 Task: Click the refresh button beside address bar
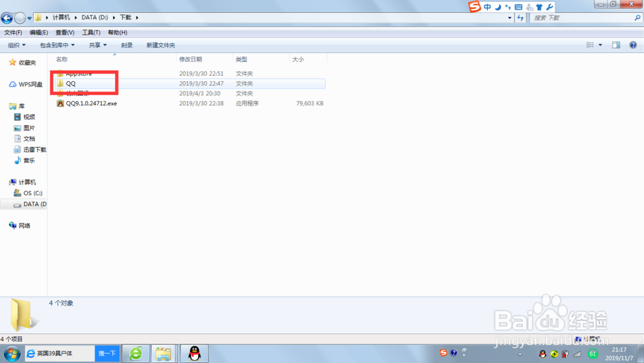(520, 17)
